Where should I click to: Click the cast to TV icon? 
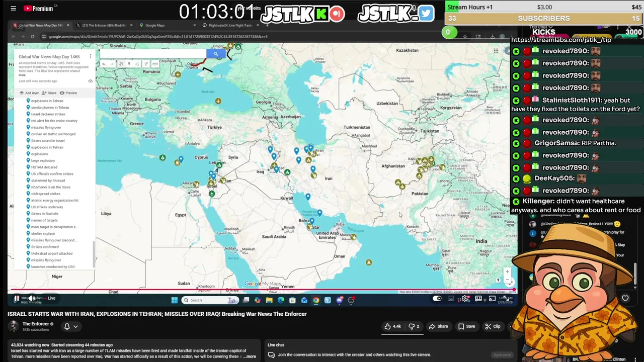(x=492, y=299)
